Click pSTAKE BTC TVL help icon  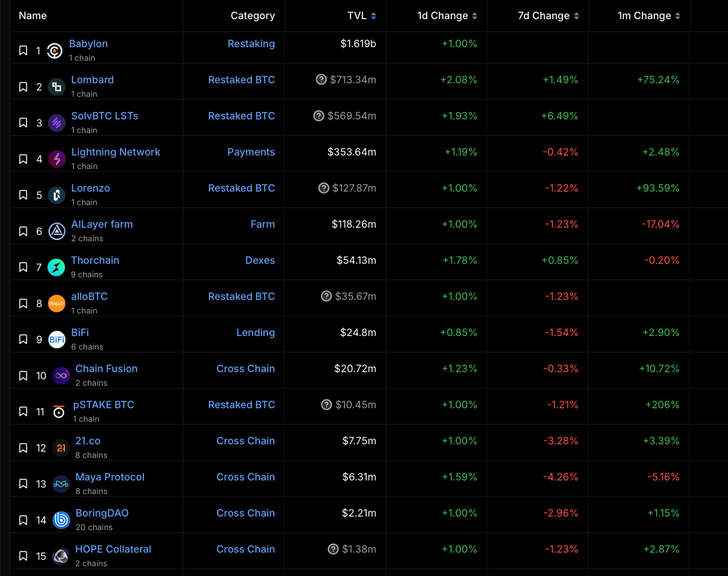click(327, 405)
